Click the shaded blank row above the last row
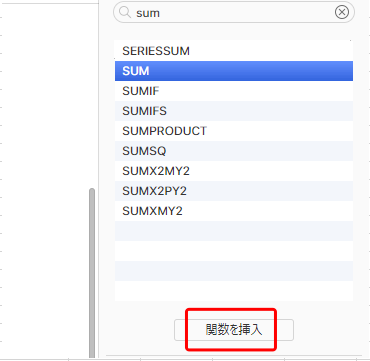370x361 pixels. click(x=234, y=271)
